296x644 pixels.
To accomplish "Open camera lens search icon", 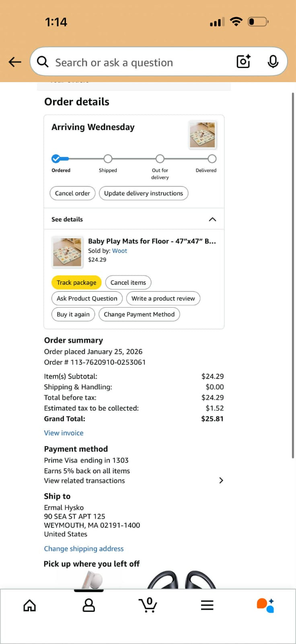I will [243, 62].
